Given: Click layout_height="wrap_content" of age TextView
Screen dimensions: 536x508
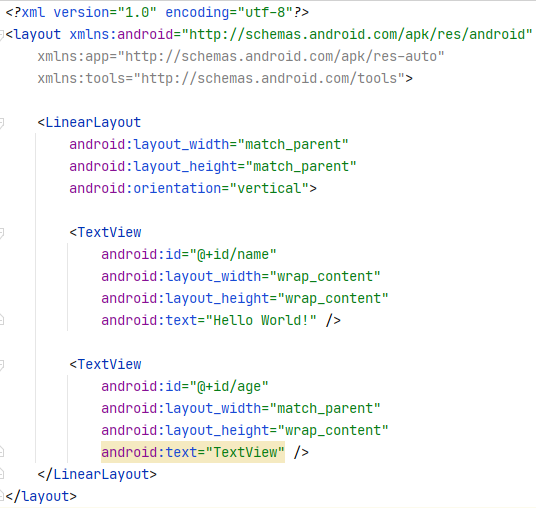Looking at the screenshot, I should coord(245,431).
